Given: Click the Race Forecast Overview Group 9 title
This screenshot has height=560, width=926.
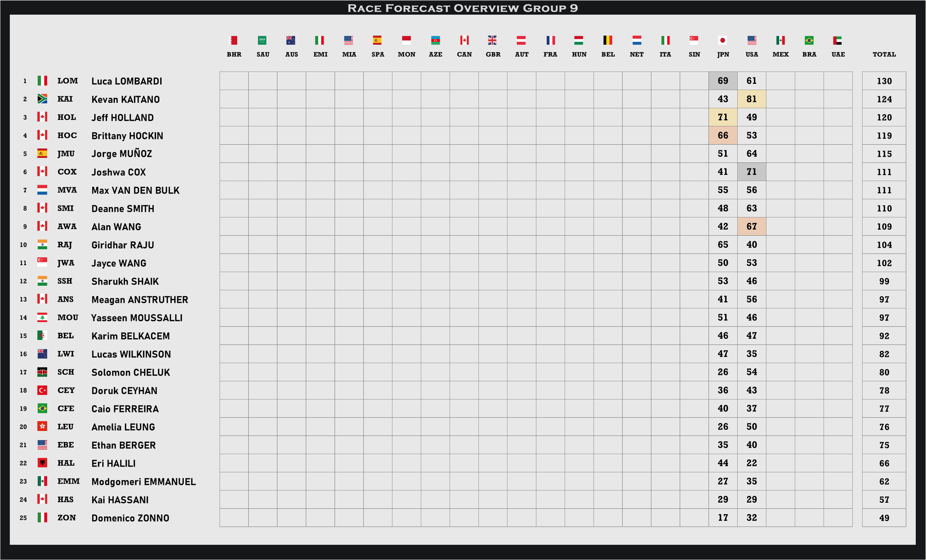Looking at the screenshot, I should tap(463, 8).
